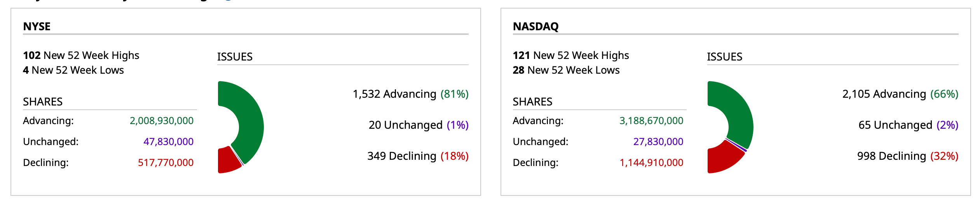Click NYSE 102 New 52 Week Highs

coord(81,55)
